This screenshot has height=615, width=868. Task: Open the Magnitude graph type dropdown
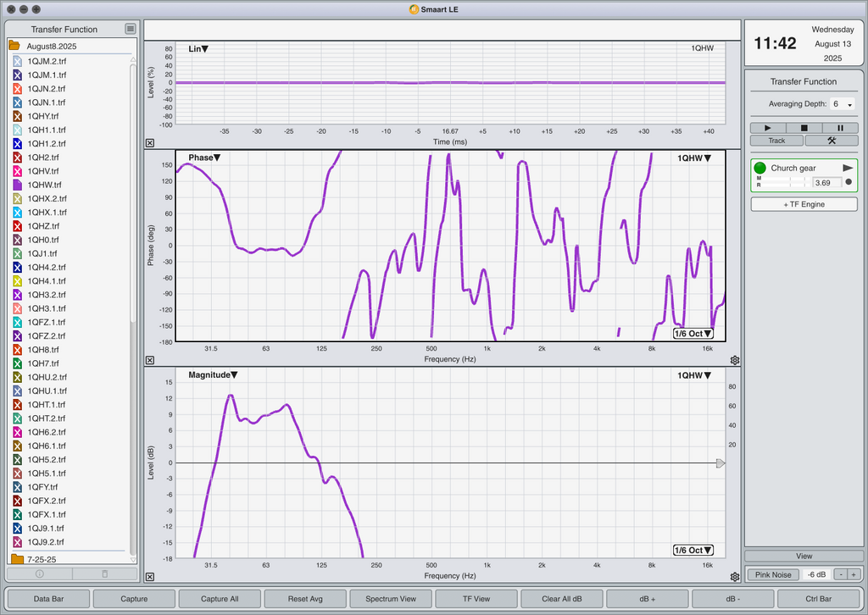tap(213, 375)
